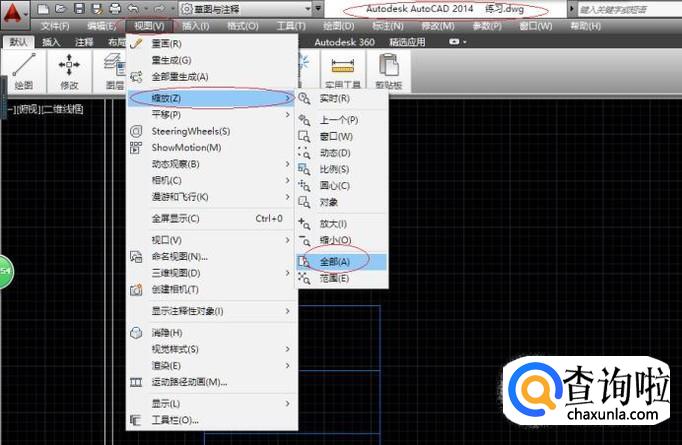Open the 实用工具 measure ribbon panel

click(x=343, y=71)
